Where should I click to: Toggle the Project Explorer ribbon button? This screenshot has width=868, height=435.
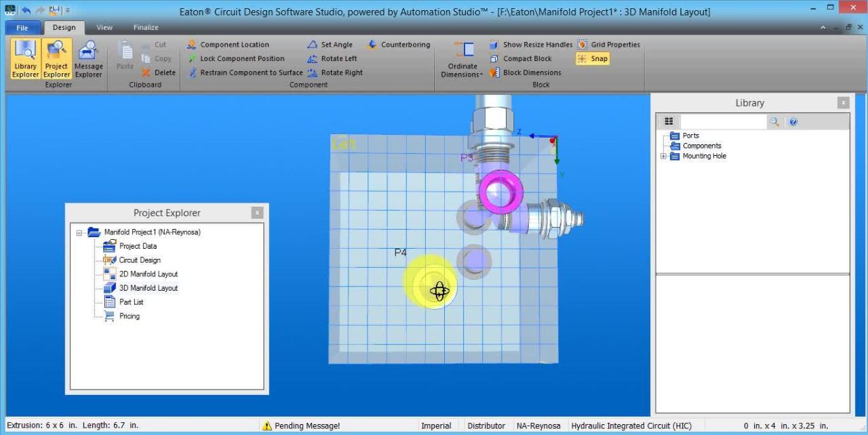click(56, 59)
